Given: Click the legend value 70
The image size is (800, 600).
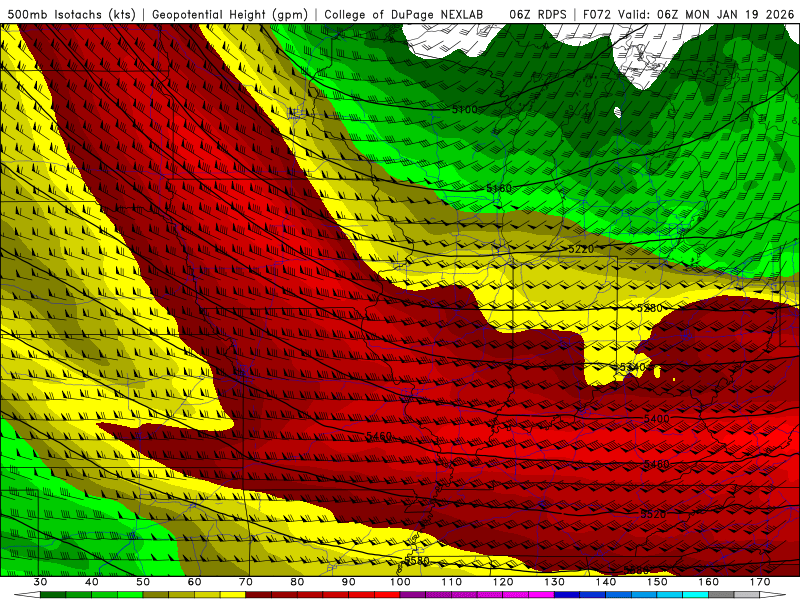Looking at the screenshot, I should tap(246, 582).
